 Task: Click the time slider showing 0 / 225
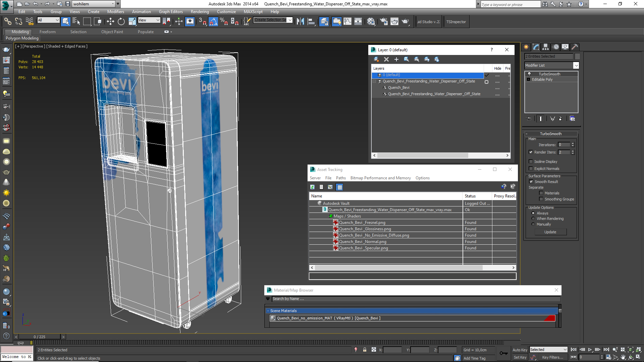40,337
